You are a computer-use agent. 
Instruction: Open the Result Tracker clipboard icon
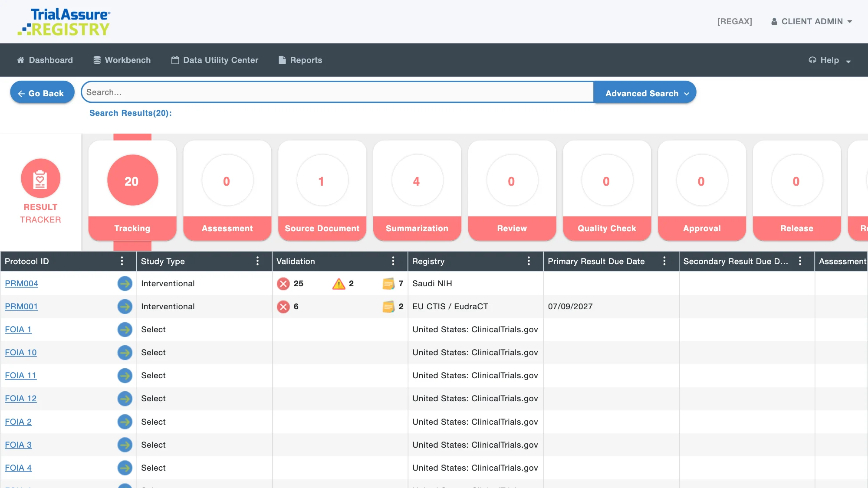(40, 179)
